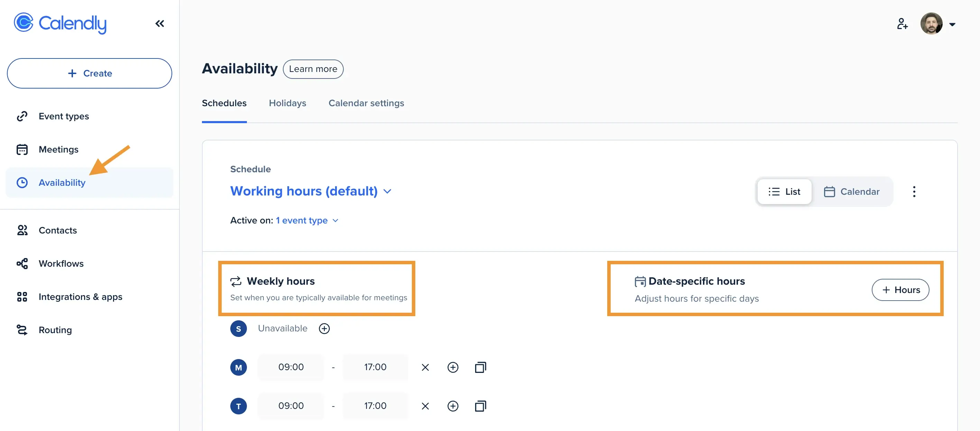The width and height of the screenshot is (980, 431).
Task: Switch to Calendar view
Action: pyautogui.click(x=852, y=191)
